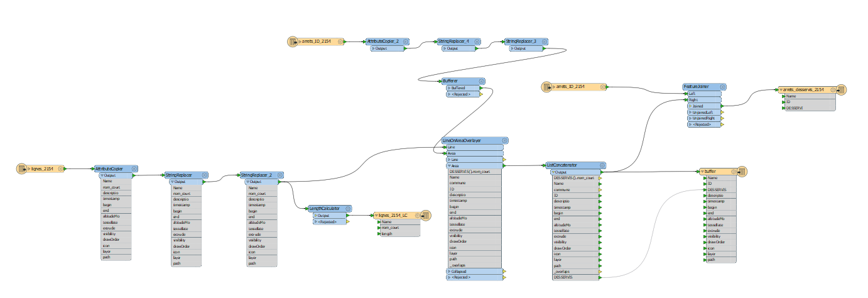868x298 pixels.
Task: Click the gear icon on LineOnAreaOverlayer
Action: point(504,141)
